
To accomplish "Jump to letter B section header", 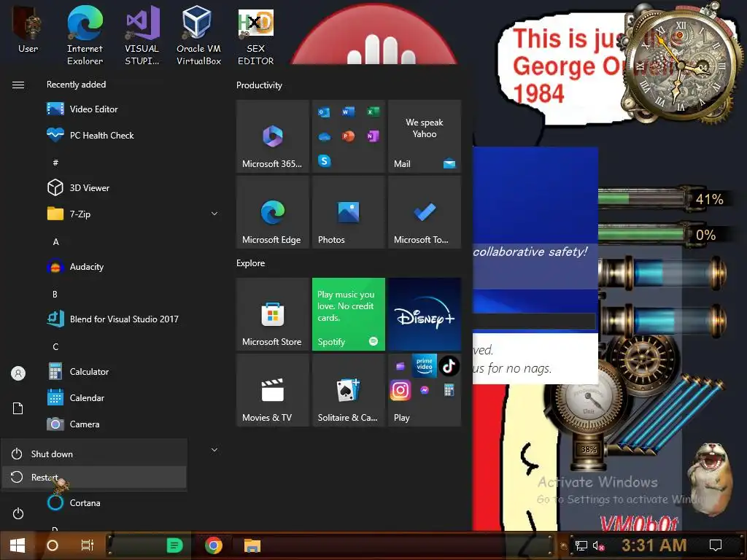I will (55, 295).
